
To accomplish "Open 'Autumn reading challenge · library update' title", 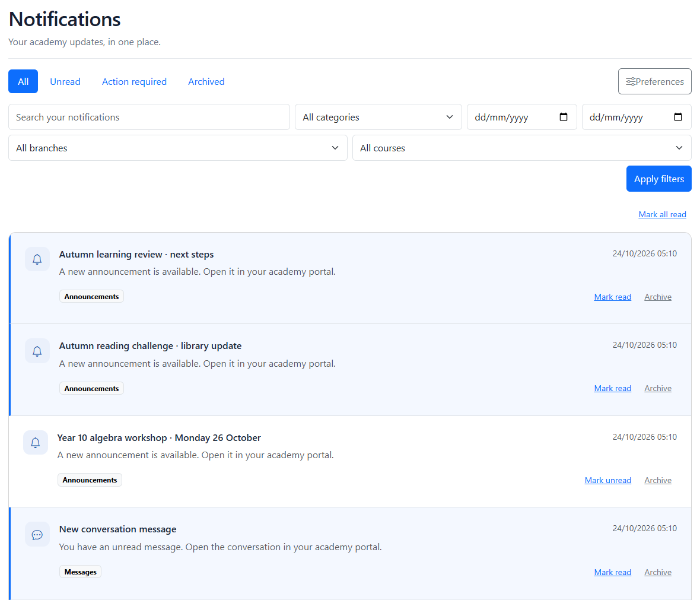I will [x=150, y=346].
